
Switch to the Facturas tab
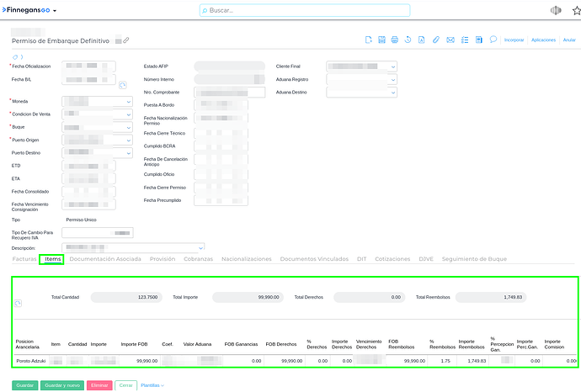pos(24,259)
